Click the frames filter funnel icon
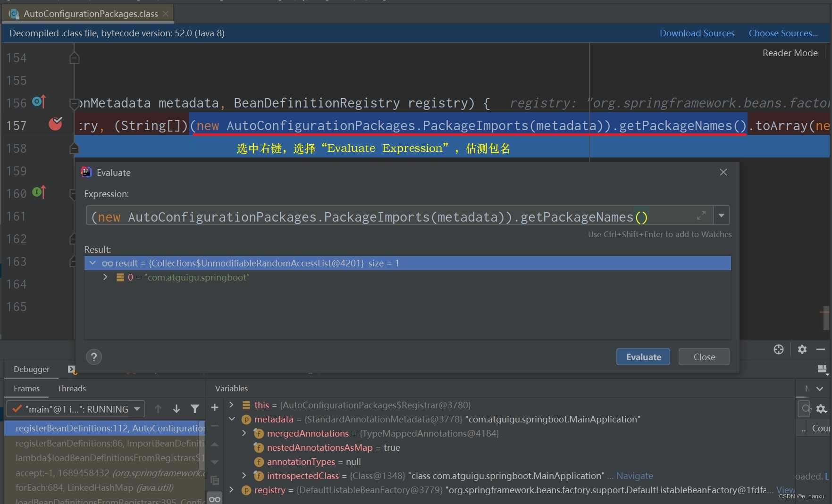This screenshot has width=832, height=504. [194, 409]
